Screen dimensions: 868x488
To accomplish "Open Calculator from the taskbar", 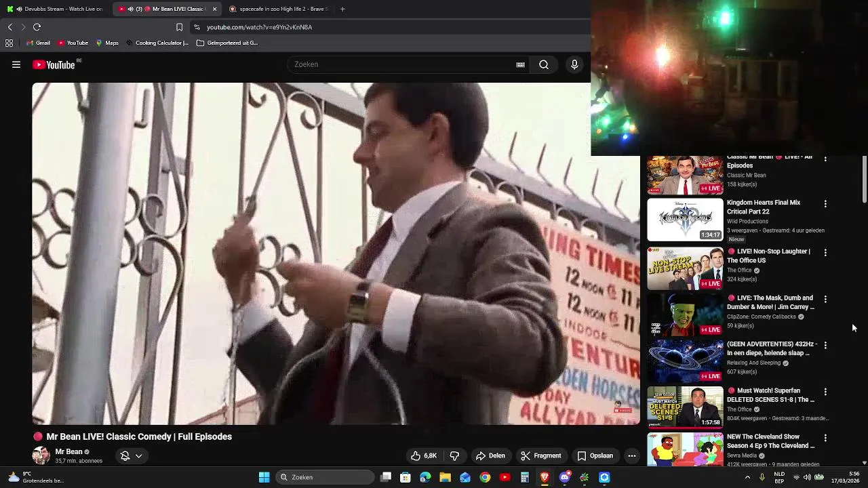I will 525,477.
